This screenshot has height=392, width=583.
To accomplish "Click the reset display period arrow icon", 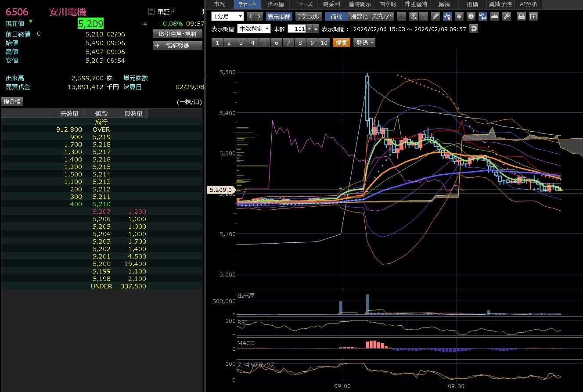I will (473, 29).
